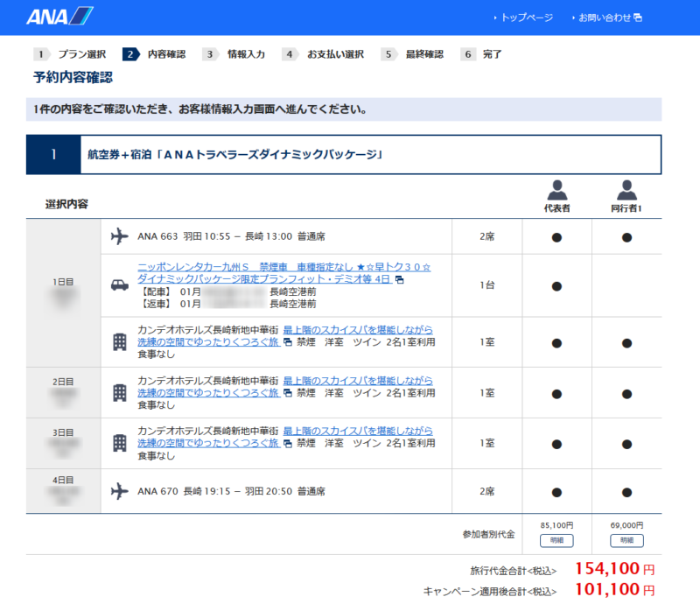Image resolution: width=700 pixels, height=611 pixels.
Task: Select step 6 完了
Action: (481, 54)
